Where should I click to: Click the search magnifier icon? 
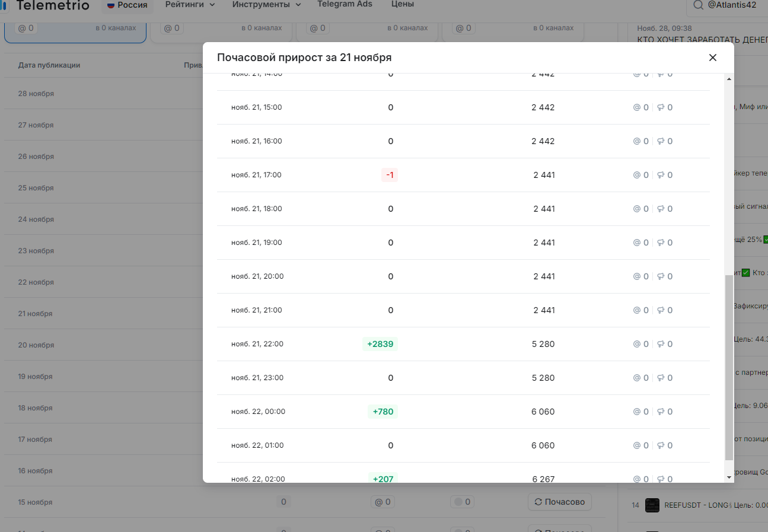point(697,5)
